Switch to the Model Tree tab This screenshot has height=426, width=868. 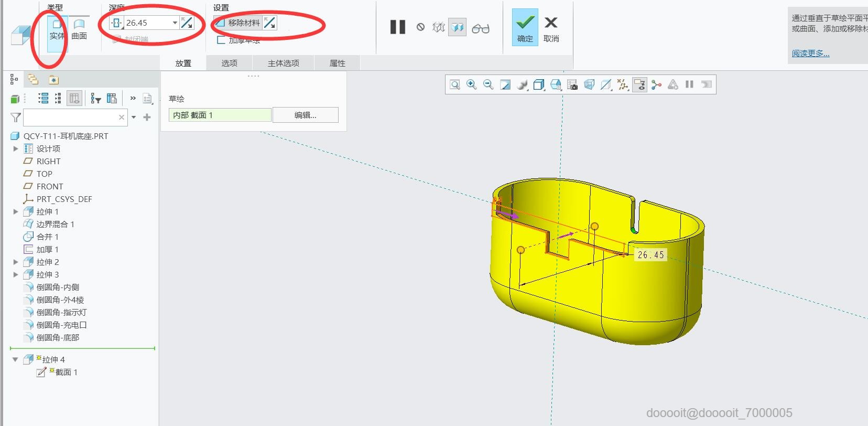pos(14,80)
